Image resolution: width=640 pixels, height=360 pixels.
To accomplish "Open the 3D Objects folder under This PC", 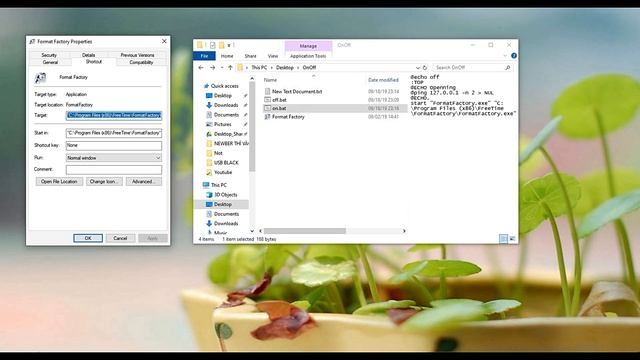I will click(x=226, y=195).
